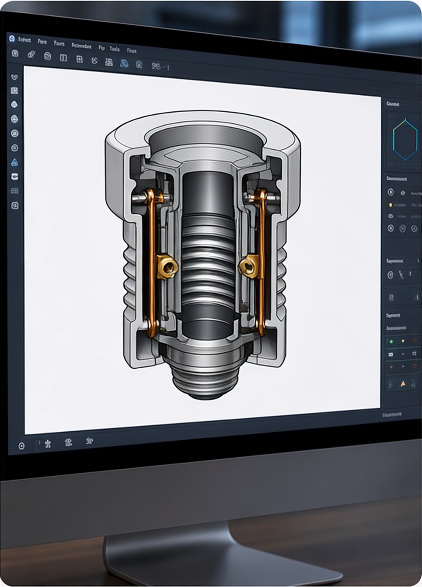Toggle the yellow light dot in right panel
Viewport: 422px width, 587px height.
391,205
